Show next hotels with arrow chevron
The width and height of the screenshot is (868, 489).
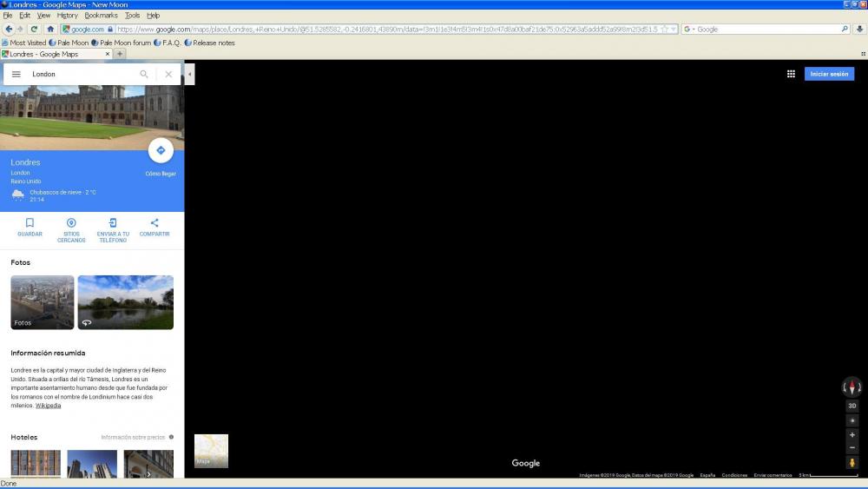[148, 474]
